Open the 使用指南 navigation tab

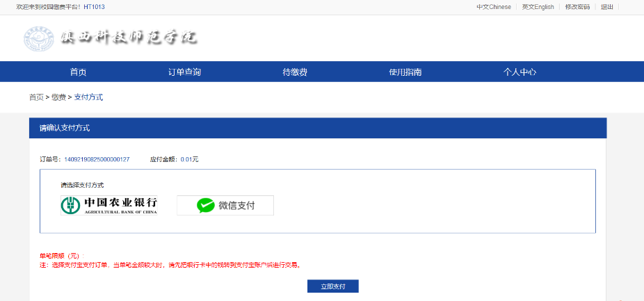pyautogui.click(x=405, y=72)
